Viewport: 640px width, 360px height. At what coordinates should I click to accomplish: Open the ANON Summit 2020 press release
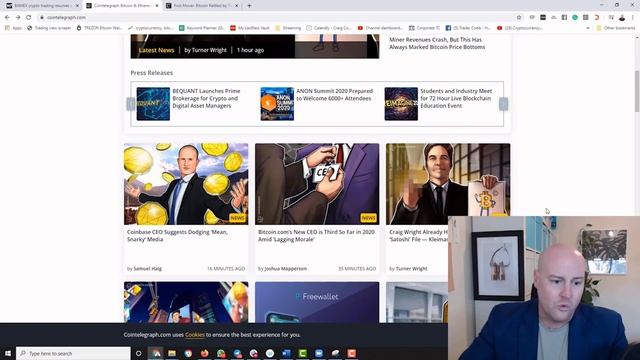point(334,95)
